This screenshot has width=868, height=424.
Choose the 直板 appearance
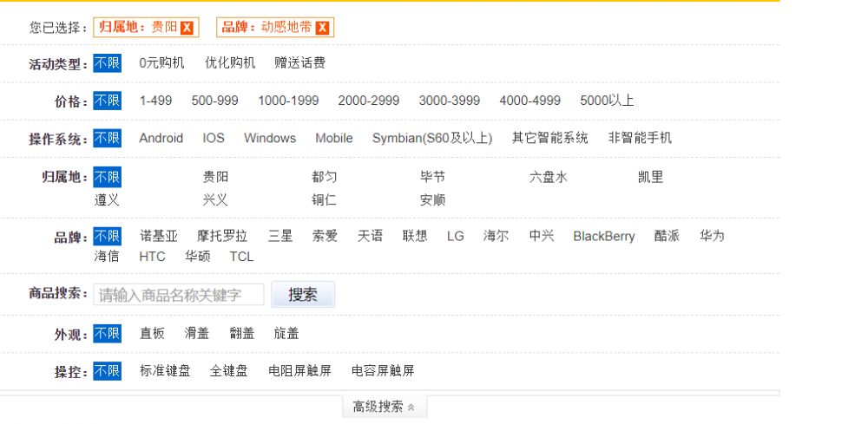pyautogui.click(x=152, y=334)
